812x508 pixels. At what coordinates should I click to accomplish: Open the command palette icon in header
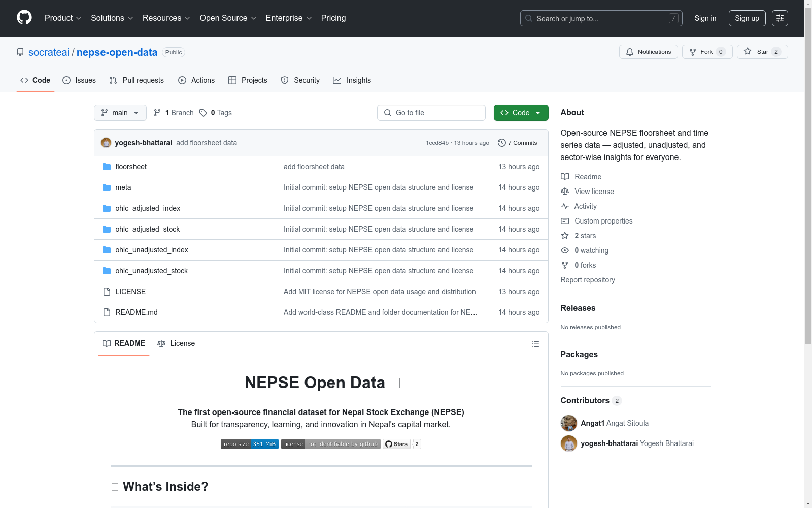click(x=780, y=18)
